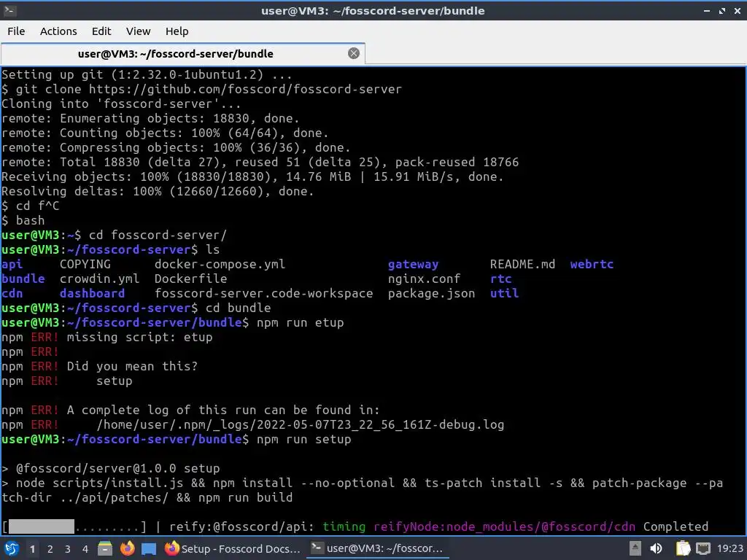Select the user@VM3 fosscord-server/bundle terminal tab
Image resolution: width=747 pixels, height=560 pixels.
176,54
